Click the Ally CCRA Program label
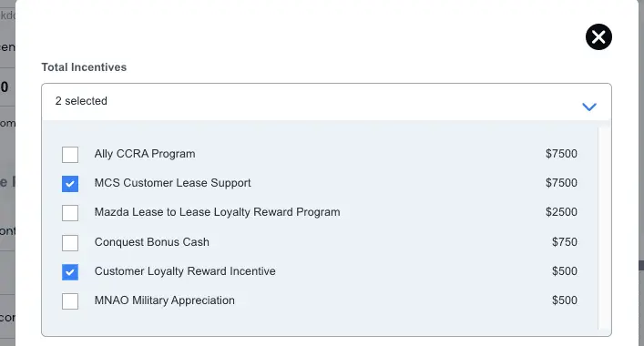The width and height of the screenshot is (644, 346). click(145, 154)
